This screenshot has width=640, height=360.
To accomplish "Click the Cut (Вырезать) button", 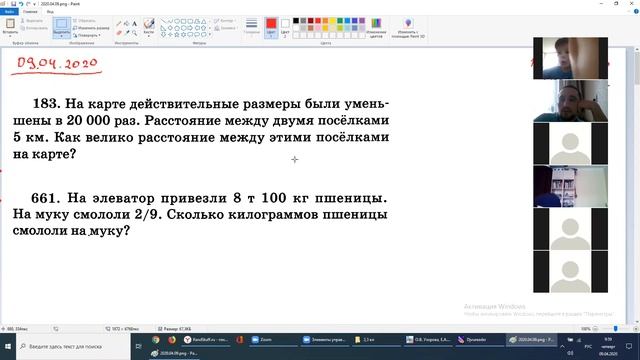I will (32, 20).
